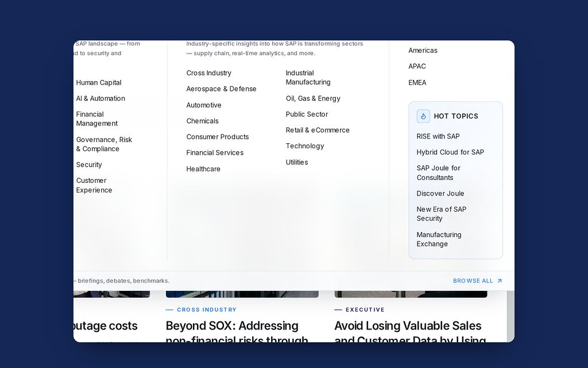Viewport: 588px width, 368px height.
Task: Open the Financial Services industry link
Action: [215, 152]
